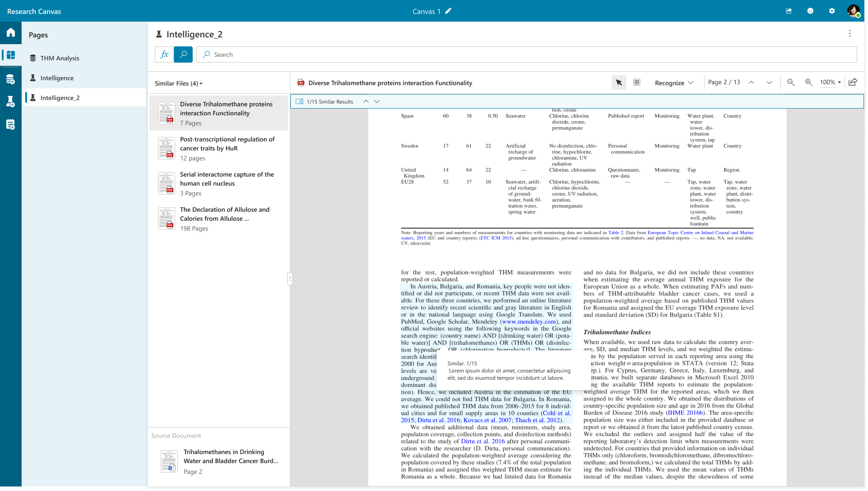Switch to the Intelligence page
The image size is (868, 491).
[x=57, y=78]
